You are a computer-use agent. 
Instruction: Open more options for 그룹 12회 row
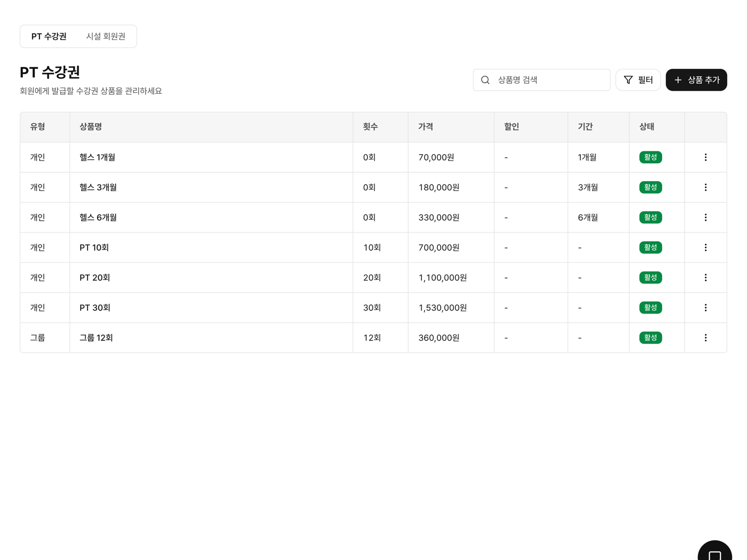pos(705,338)
